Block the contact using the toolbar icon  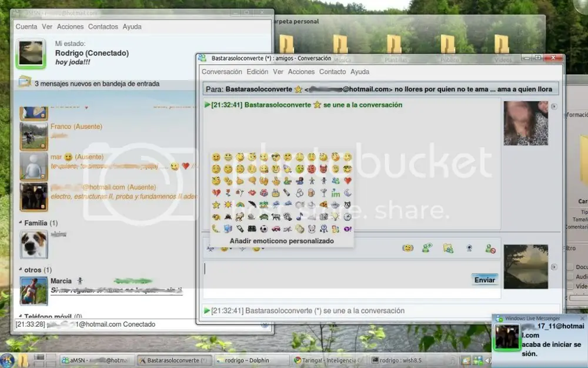[x=490, y=248]
